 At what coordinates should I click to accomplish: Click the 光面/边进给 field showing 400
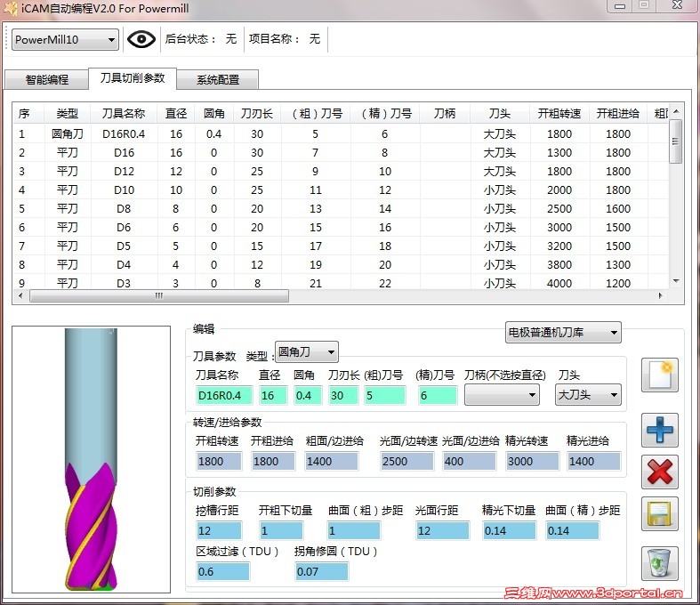(469, 461)
